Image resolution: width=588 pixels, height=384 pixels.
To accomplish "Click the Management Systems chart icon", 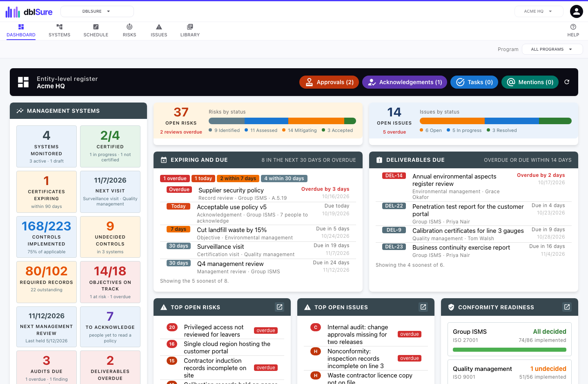I will click(20, 111).
